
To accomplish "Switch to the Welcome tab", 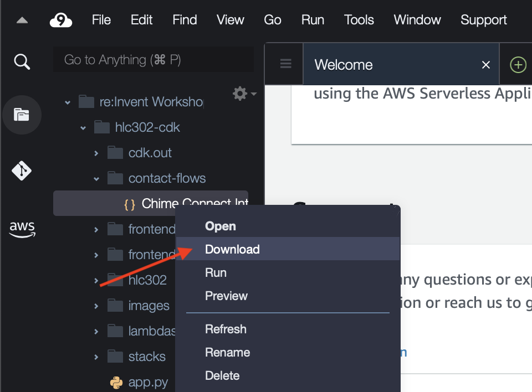I will point(401,64).
